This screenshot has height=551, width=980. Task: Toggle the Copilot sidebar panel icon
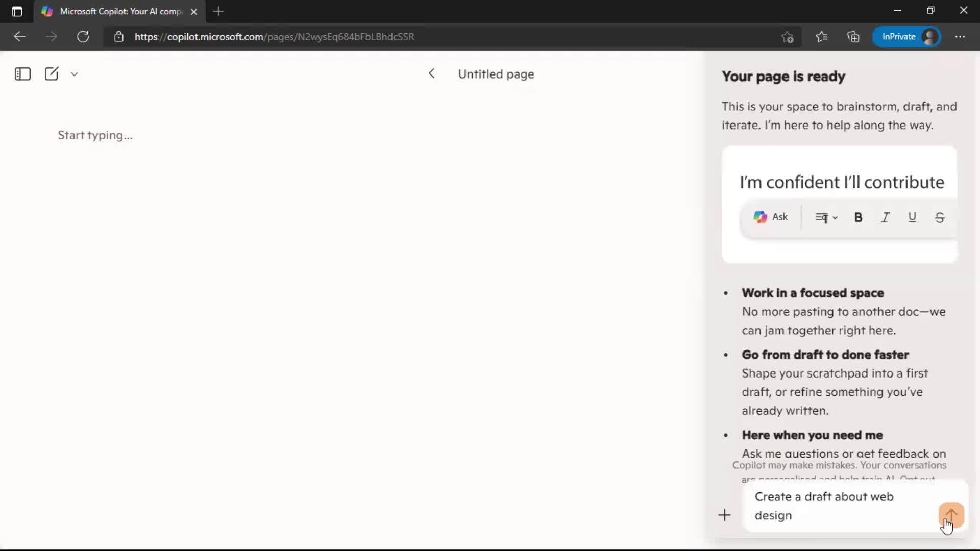click(22, 74)
